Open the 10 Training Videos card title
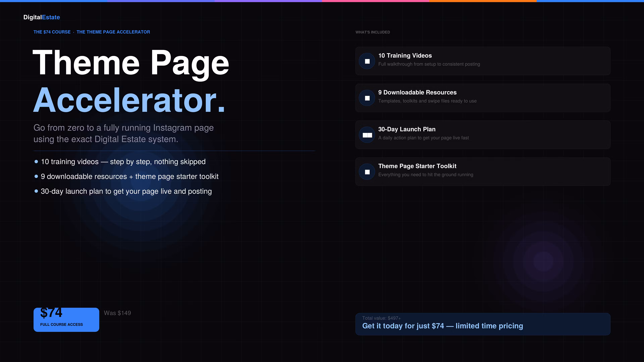644x362 pixels. [x=405, y=55]
